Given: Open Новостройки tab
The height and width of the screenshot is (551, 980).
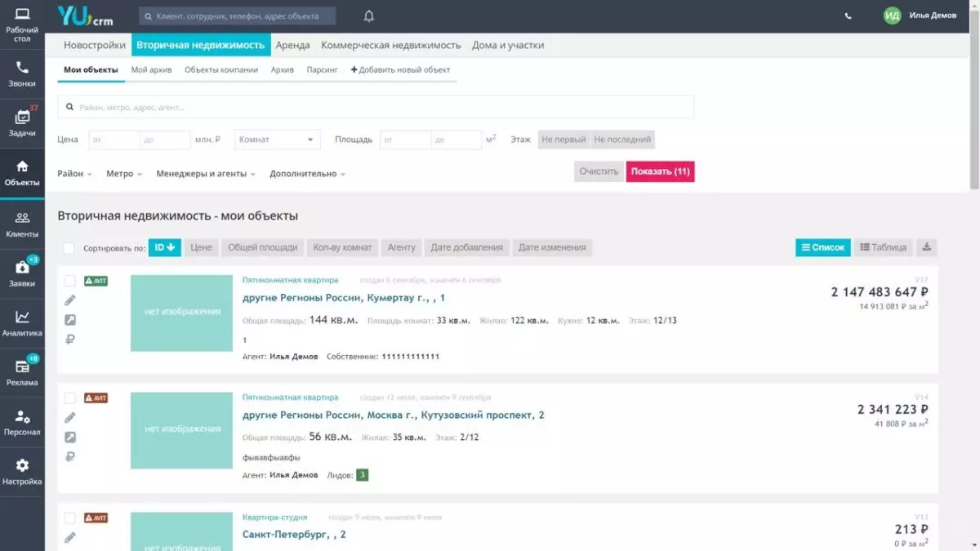Looking at the screenshot, I should 95,45.
